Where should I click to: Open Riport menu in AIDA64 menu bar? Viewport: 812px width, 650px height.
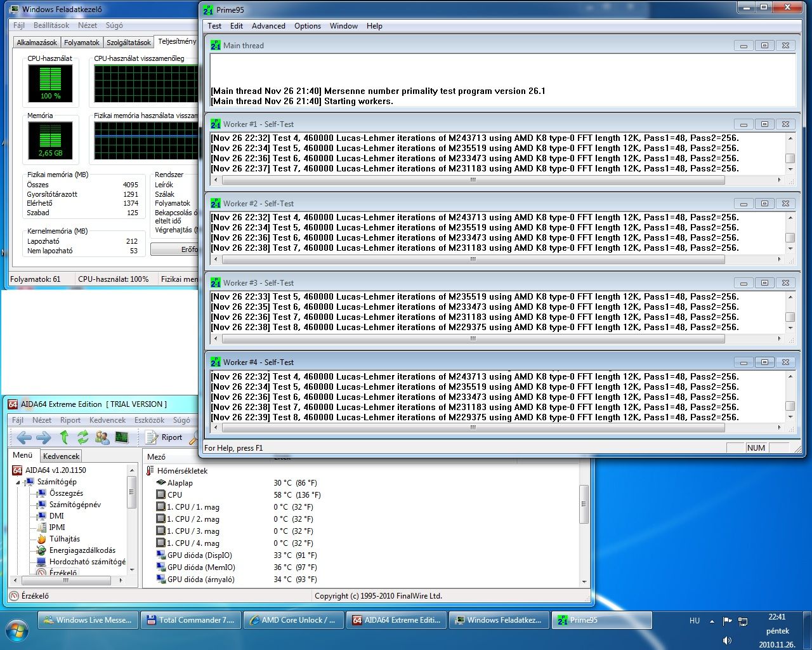70,420
